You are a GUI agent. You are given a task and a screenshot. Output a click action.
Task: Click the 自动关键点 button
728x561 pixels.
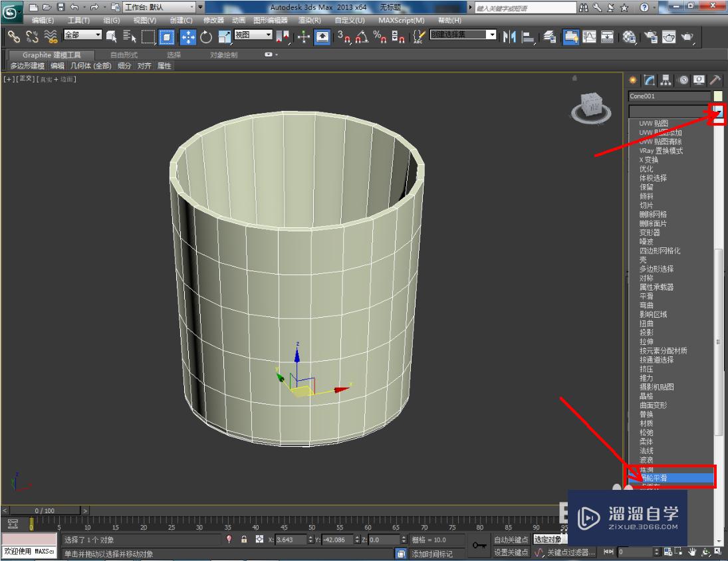pos(511,539)
